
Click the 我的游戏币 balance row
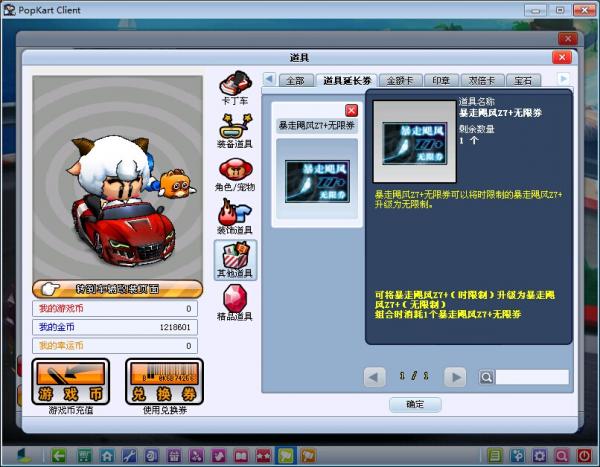tap(115, 309)
